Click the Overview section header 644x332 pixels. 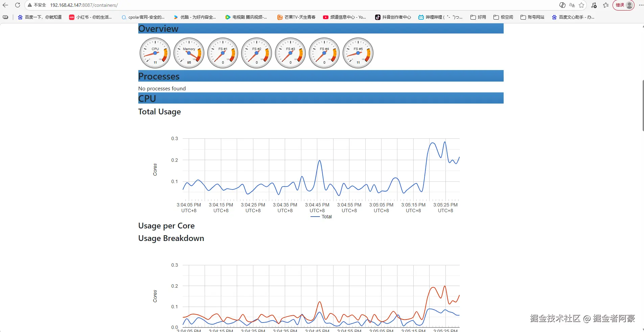[x=321, y=28]
